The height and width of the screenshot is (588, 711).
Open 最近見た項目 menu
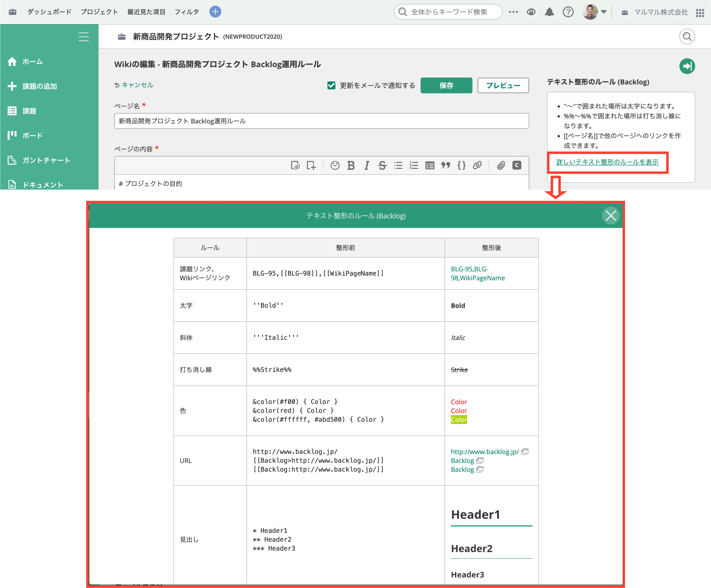(146, 12)
